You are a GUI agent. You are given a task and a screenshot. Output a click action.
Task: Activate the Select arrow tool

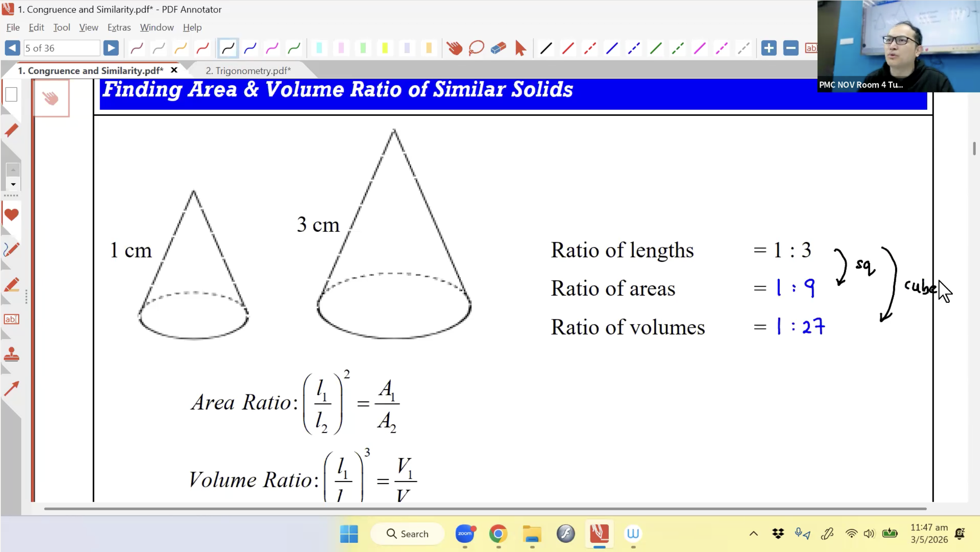click(520, 48)
